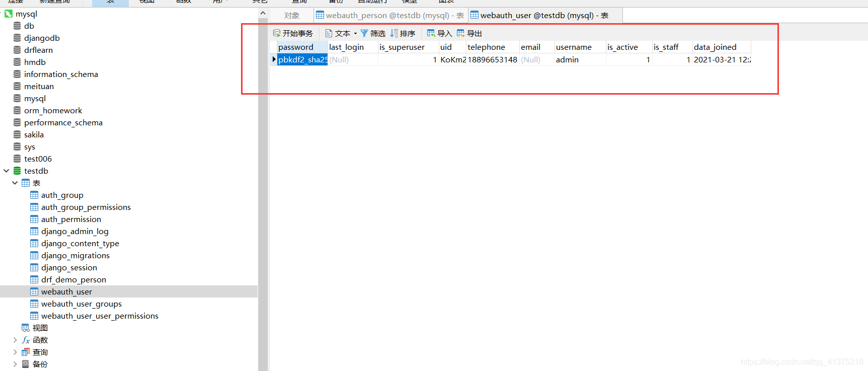This screenshot has width=868, height=371.
Task: Select webauth_user_user_permissions table in tree
Action: (x=100, y=316)
